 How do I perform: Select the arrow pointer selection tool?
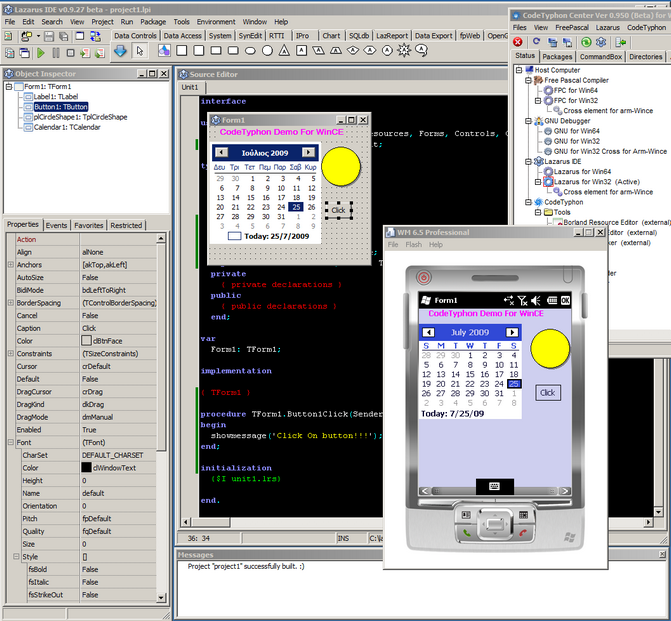coord(140,51)
